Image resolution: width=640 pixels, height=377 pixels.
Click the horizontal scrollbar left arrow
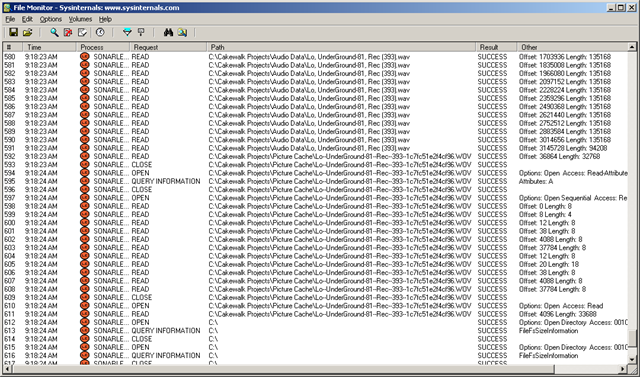point(8,369)
